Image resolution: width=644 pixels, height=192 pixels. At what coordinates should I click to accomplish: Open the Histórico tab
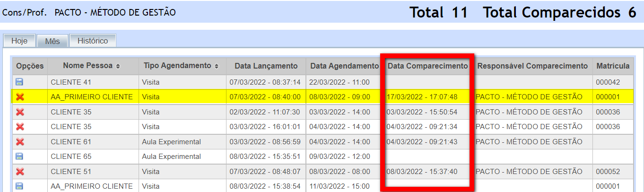(93, 41)
